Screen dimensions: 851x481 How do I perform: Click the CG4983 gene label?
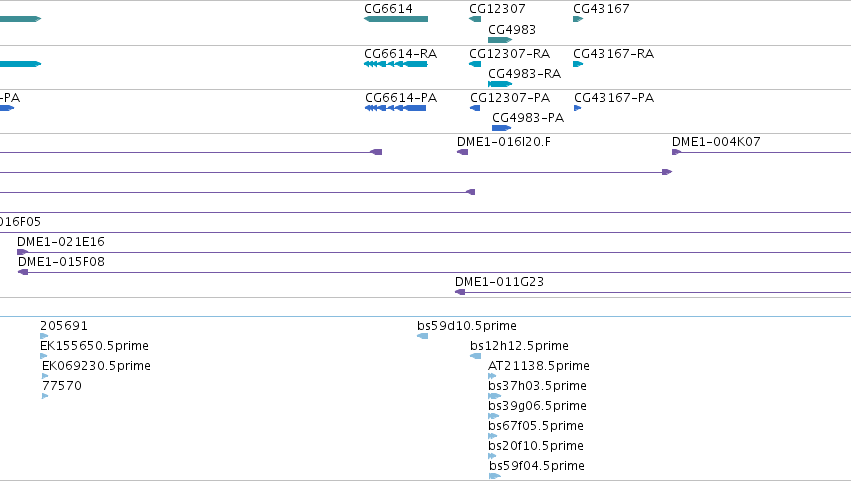click(x=512, y=29)
